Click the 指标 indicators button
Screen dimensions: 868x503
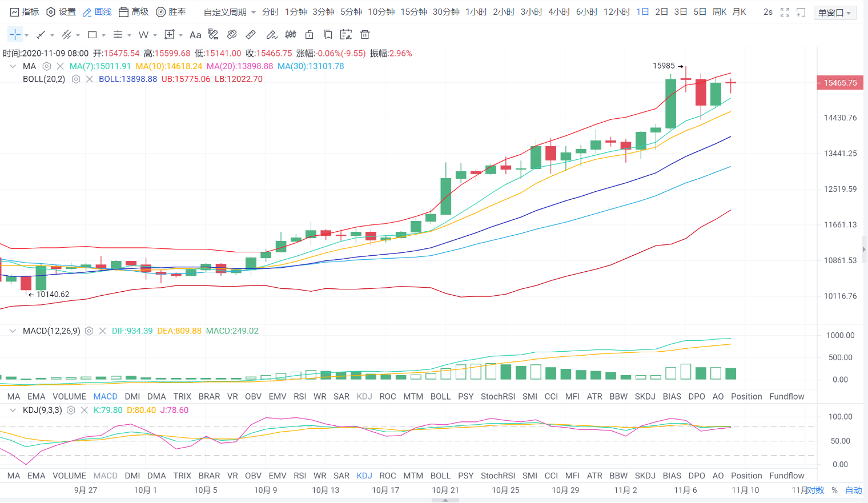tap(25, 12)
